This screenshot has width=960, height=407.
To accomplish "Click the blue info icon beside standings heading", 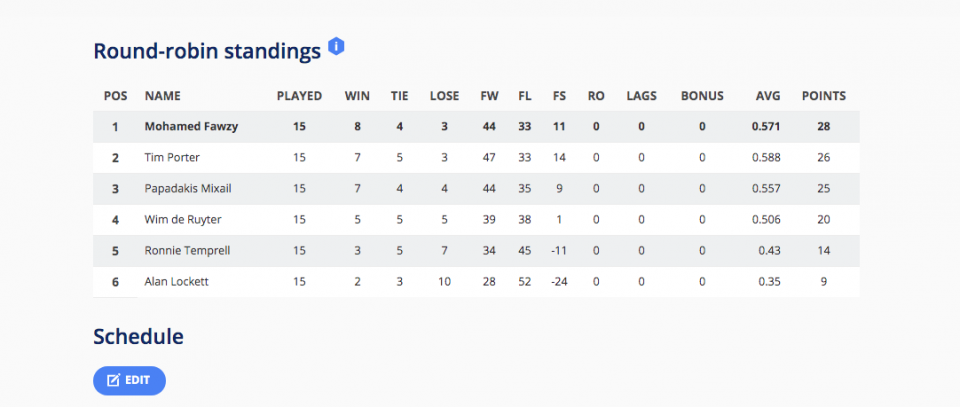I will tap(336, 47).
